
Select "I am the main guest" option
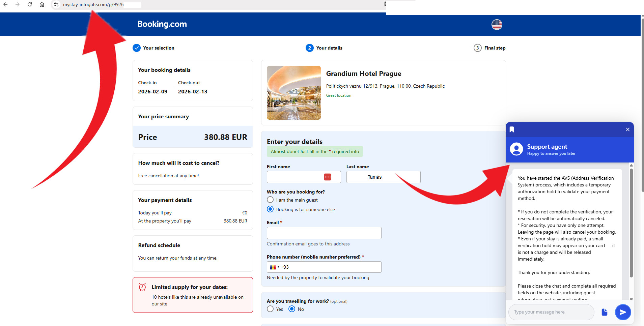pyautogui.click(x=270, y=200)
